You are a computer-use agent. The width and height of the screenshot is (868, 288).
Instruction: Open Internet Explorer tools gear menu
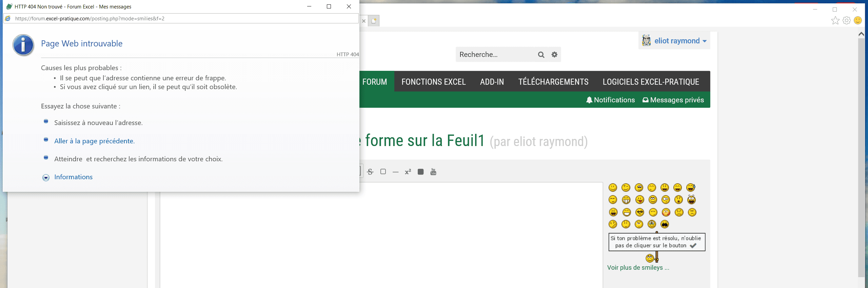pos(847,21)
